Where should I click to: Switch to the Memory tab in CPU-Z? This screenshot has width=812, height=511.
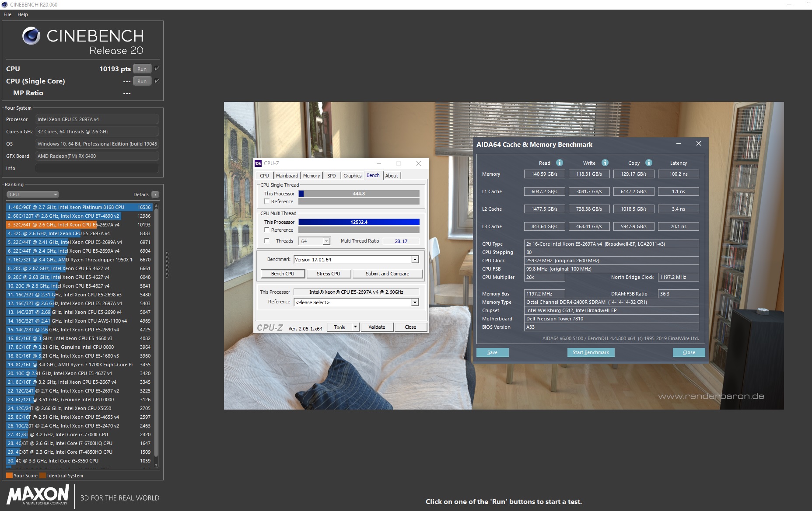point(311,176)
